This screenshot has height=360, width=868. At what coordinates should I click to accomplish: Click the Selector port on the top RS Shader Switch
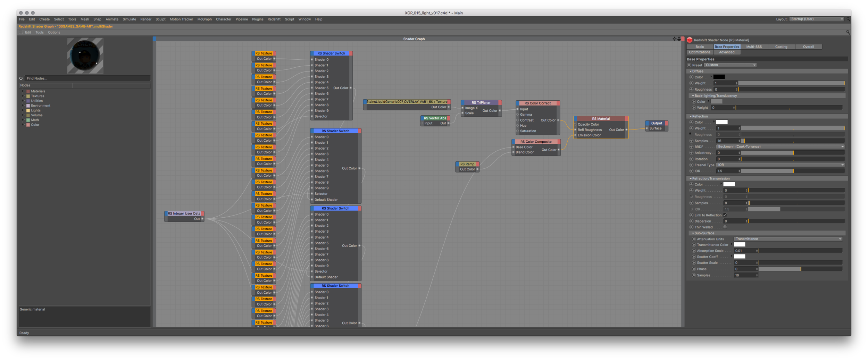point(312,117)
